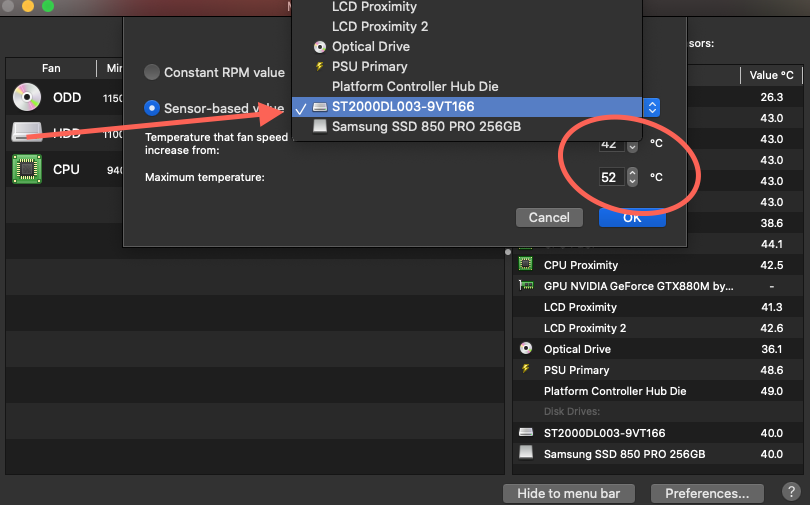
Task: Select CPU Proximity sensor row
Action: coord(658,265)
